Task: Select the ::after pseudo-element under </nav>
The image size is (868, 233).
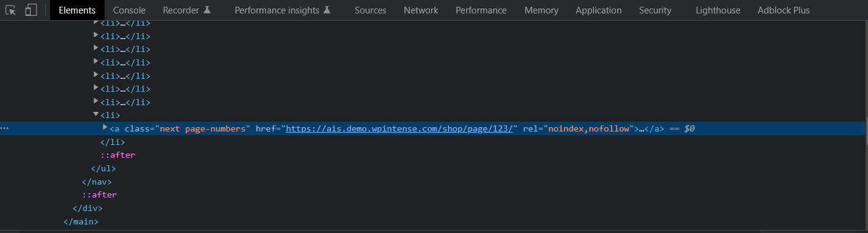Action: [x=99, y=194]
